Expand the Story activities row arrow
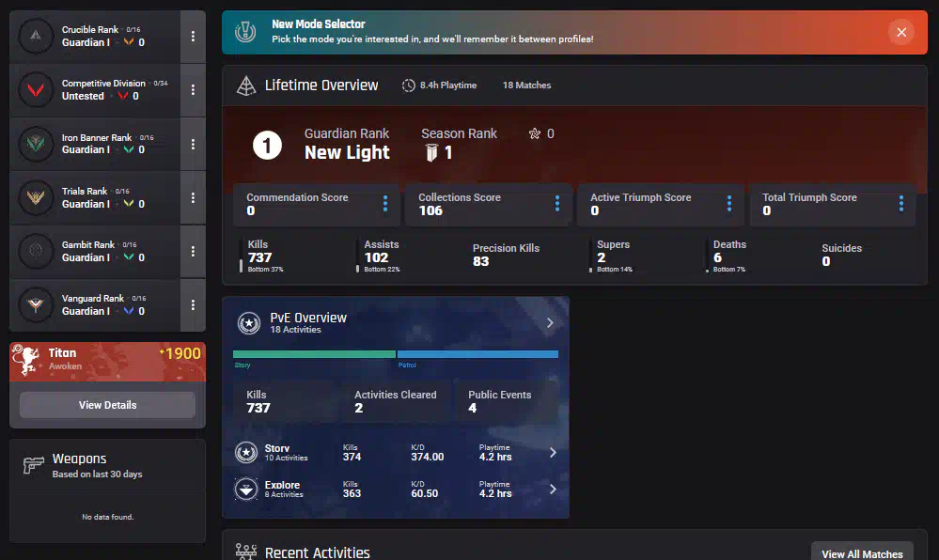The width and height of the screenshot is (939, 560). point(553,453)
